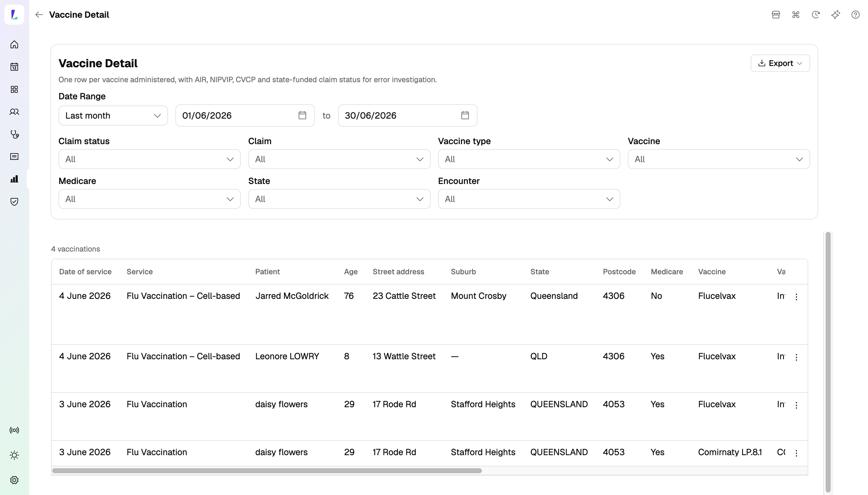Open the calendar icon in the sidebar
Viewport: 868px width, 495px height.
point(14,67)
